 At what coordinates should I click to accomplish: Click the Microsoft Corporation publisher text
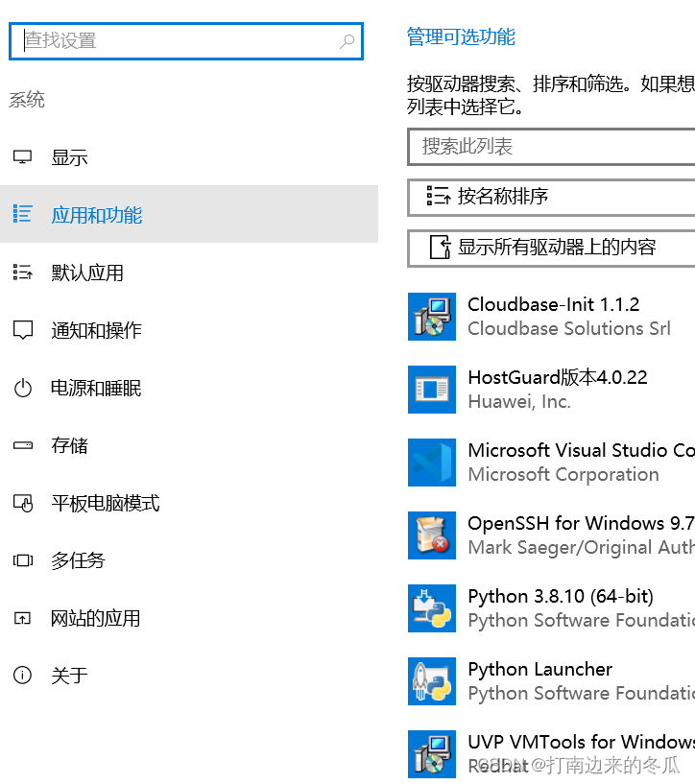pos(563,474)
